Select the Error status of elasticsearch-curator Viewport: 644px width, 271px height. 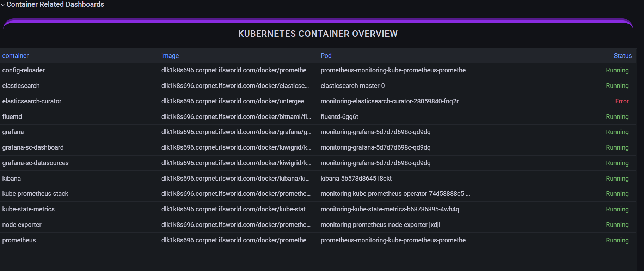click(x=622, y=101)
